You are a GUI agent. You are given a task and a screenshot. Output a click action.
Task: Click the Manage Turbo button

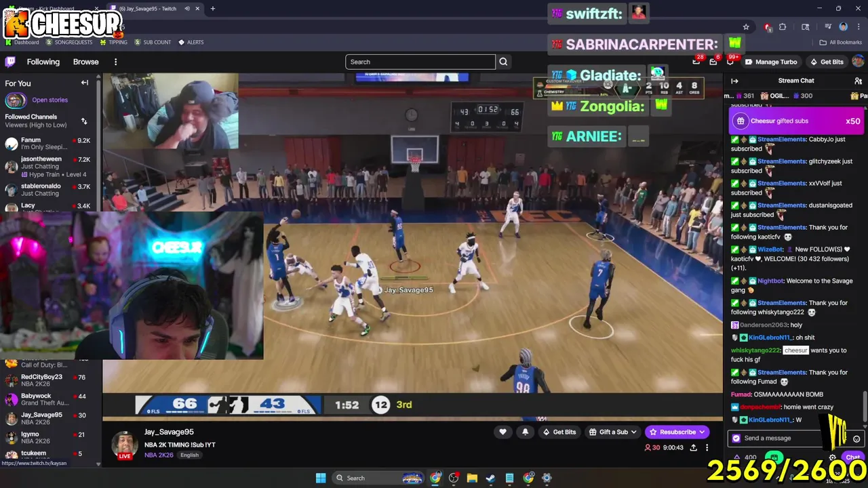coord(771,62)
